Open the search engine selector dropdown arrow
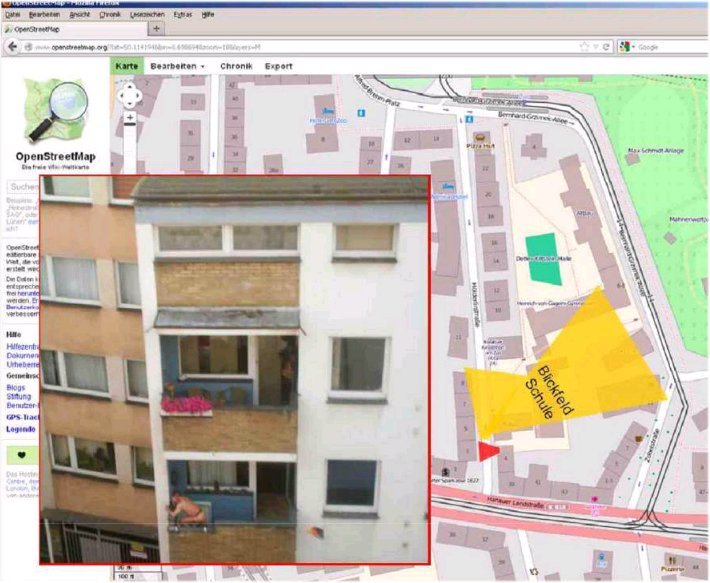 pyautogui.click(x=633, y=47)
